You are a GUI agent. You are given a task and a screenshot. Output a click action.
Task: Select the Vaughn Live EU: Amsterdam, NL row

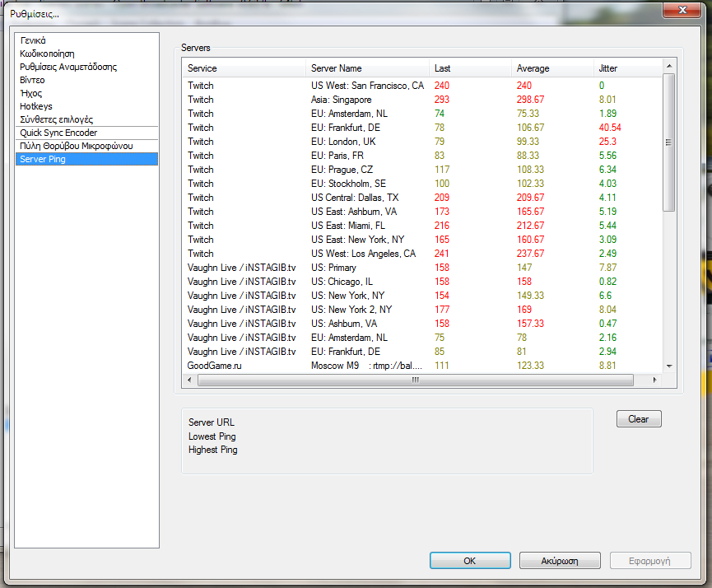tap(422, 338)
